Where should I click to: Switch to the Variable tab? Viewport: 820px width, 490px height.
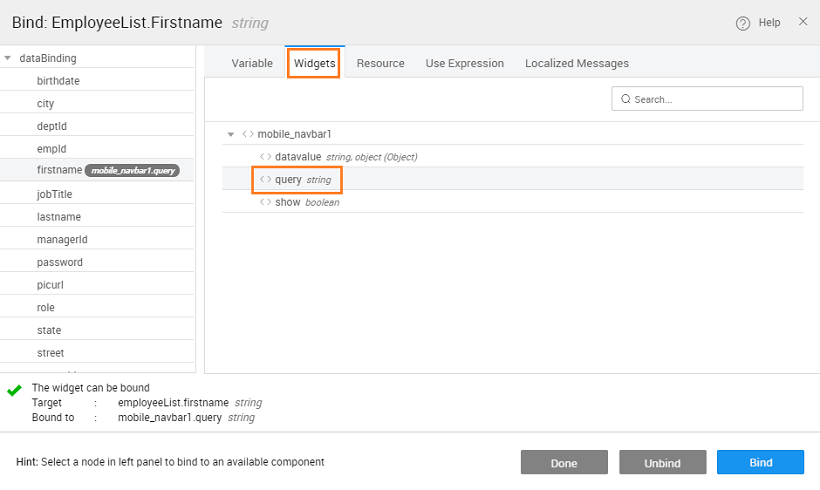coord(252,63)
